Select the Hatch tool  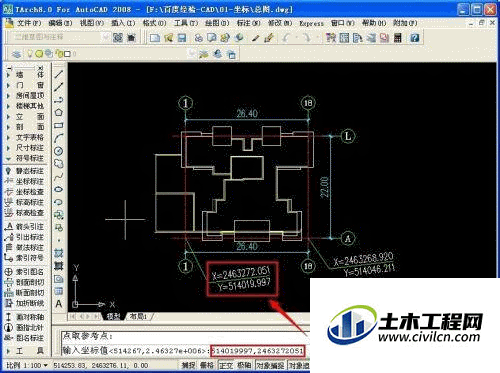(59, 253)
